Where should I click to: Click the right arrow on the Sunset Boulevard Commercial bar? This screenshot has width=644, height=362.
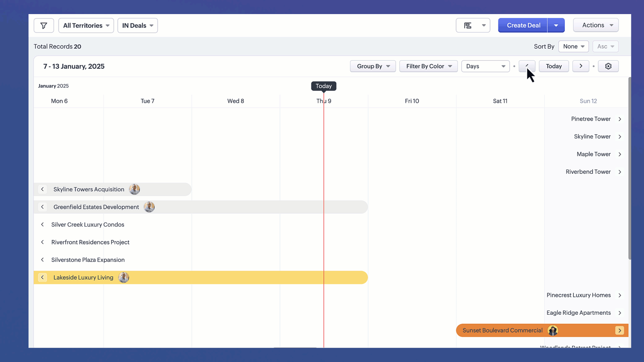tap(620, 330)
